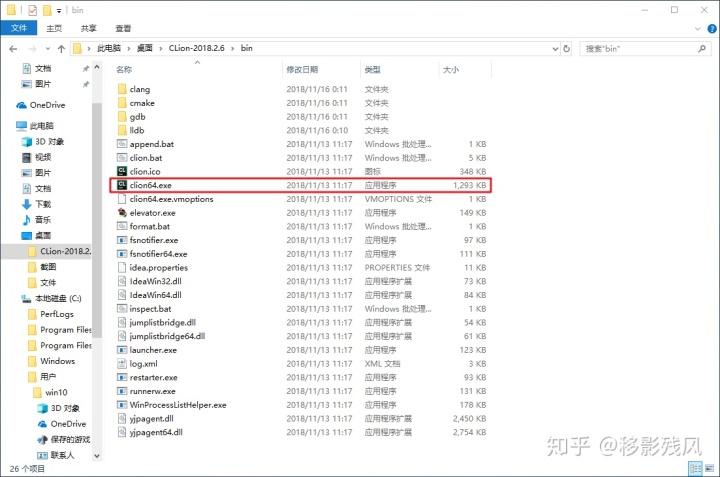
Task: Sort by 修改日期 column header
Action: click(x=302, y=69)
